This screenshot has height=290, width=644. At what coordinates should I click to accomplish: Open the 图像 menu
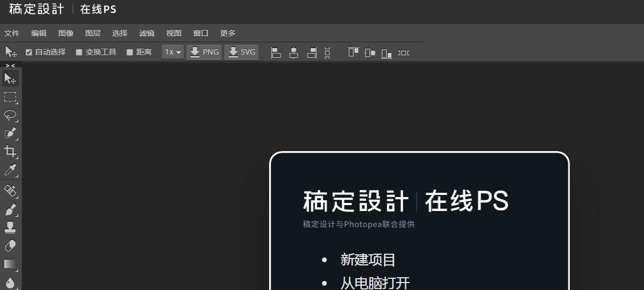pyautogui.click(x=66, y=33)
